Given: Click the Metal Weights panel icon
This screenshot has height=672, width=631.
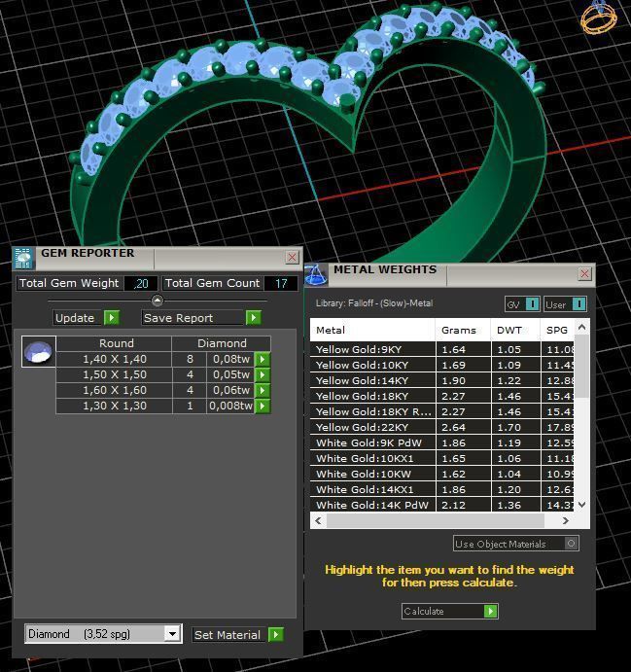Looking at the screenshot, I should click(316, 274).
